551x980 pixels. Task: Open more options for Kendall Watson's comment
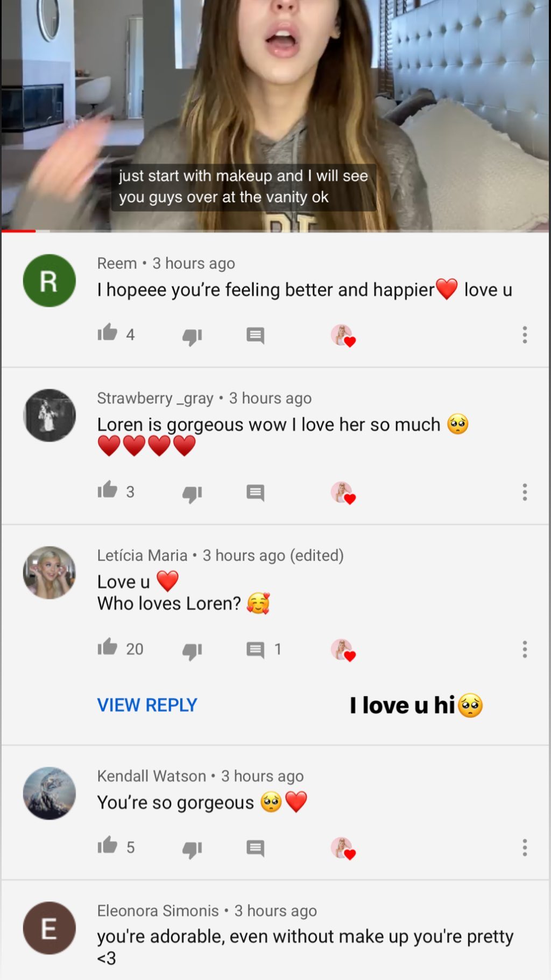pos(525,848)
